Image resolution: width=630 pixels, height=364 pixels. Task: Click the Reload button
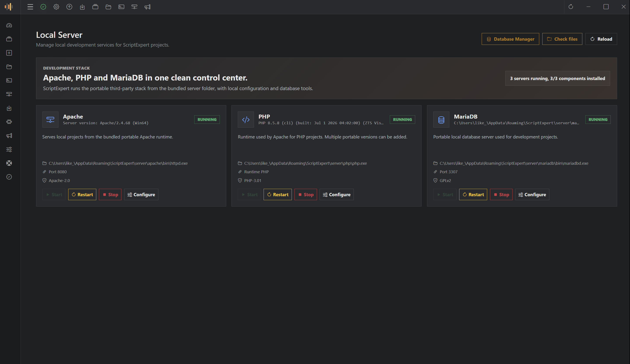click(601, 39)
